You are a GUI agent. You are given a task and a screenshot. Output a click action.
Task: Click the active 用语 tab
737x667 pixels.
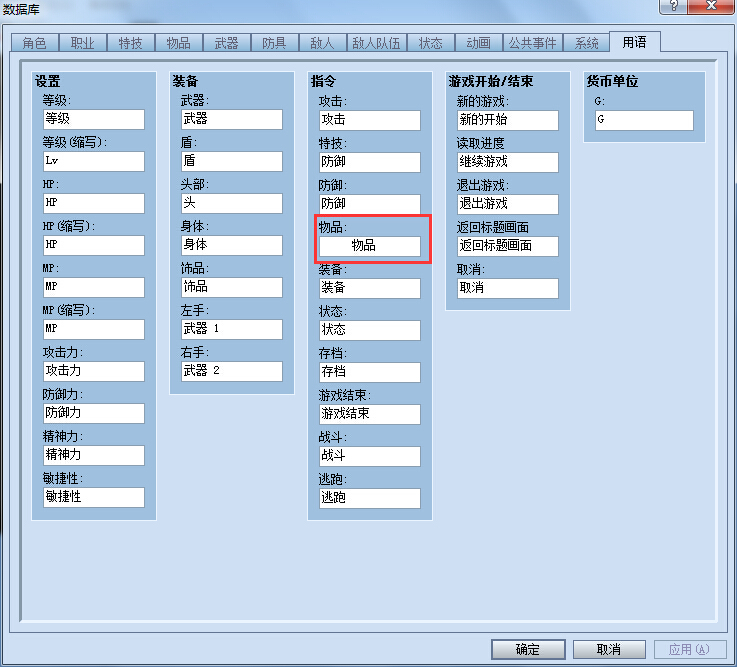pyautogui.click(x=635, y=42)
